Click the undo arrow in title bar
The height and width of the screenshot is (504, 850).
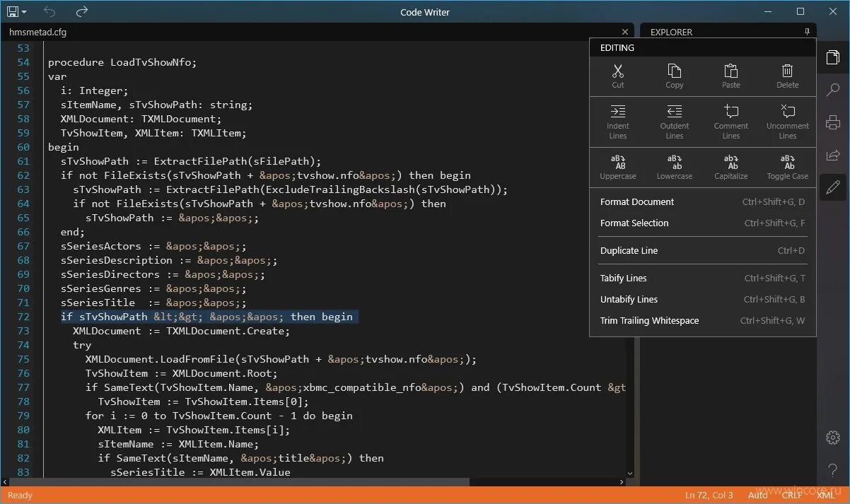tap(50, 11)
